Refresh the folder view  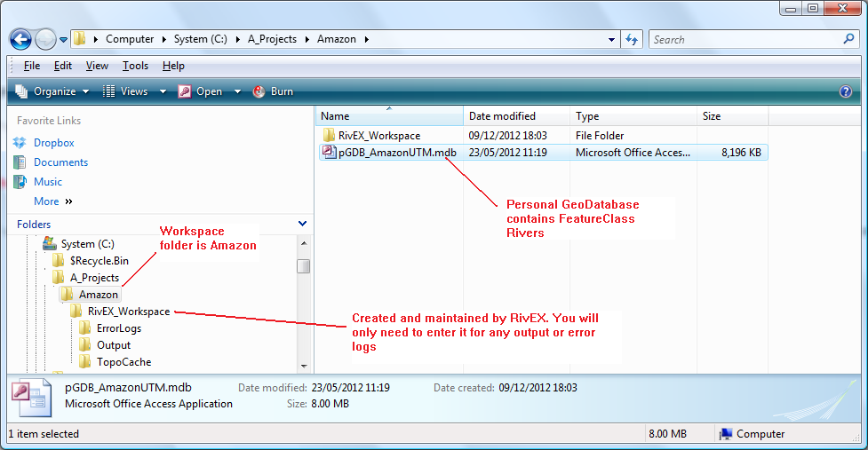(x=632, y=39)
